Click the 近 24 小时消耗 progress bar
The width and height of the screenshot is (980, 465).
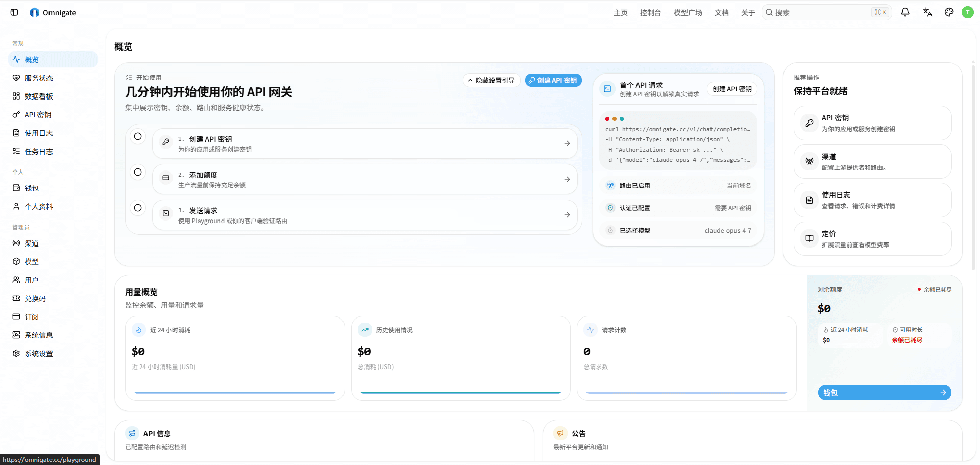click(x=235, y=393)
